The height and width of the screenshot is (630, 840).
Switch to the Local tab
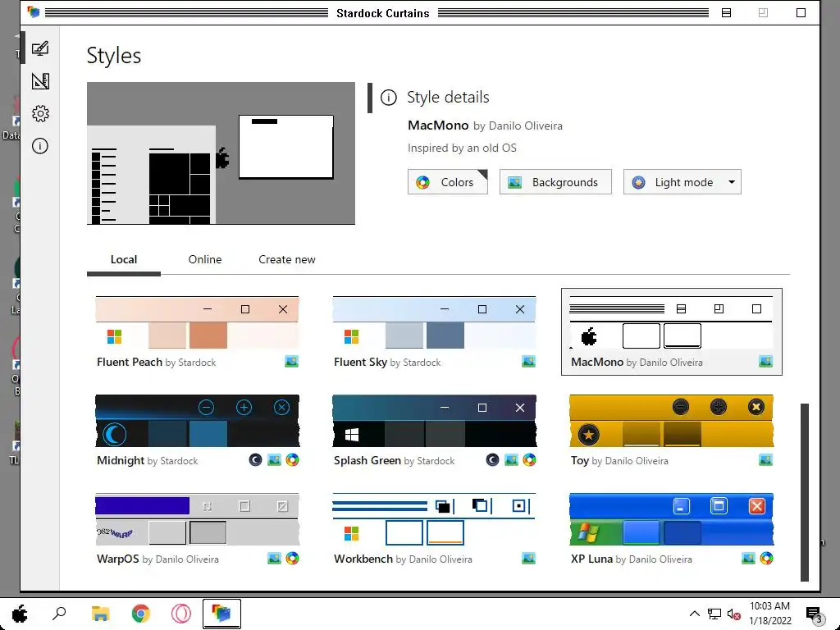click(x=124, y=260)
